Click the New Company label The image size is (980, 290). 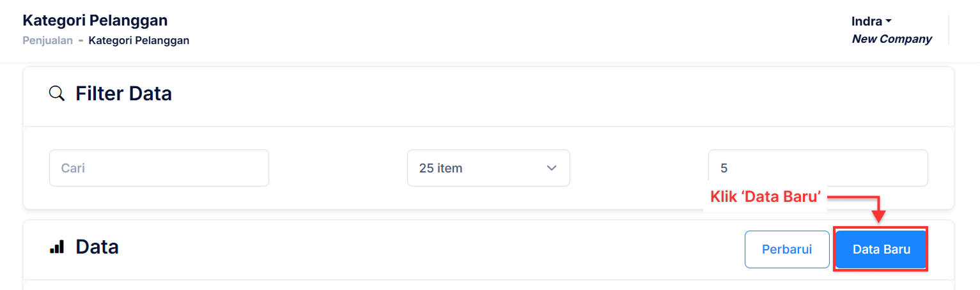892,39
